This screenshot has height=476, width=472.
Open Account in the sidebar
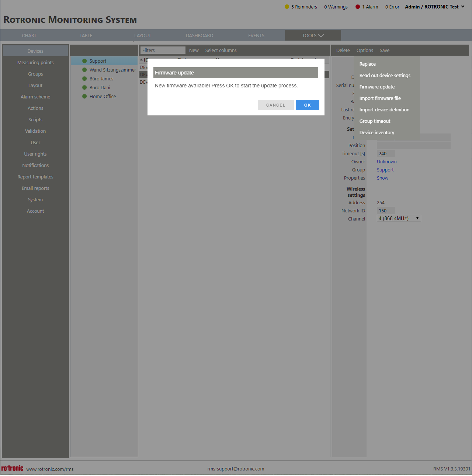pos(35,211)
